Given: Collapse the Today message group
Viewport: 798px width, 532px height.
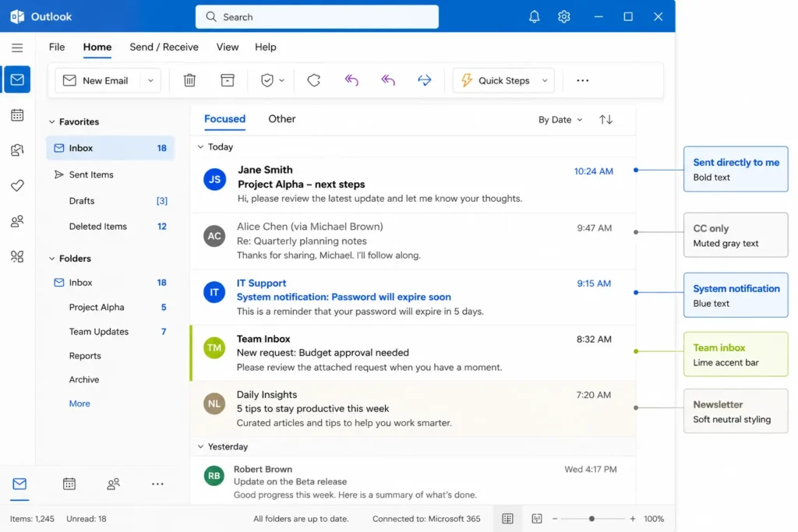Looking at the screenshot, I should (200, 146).
